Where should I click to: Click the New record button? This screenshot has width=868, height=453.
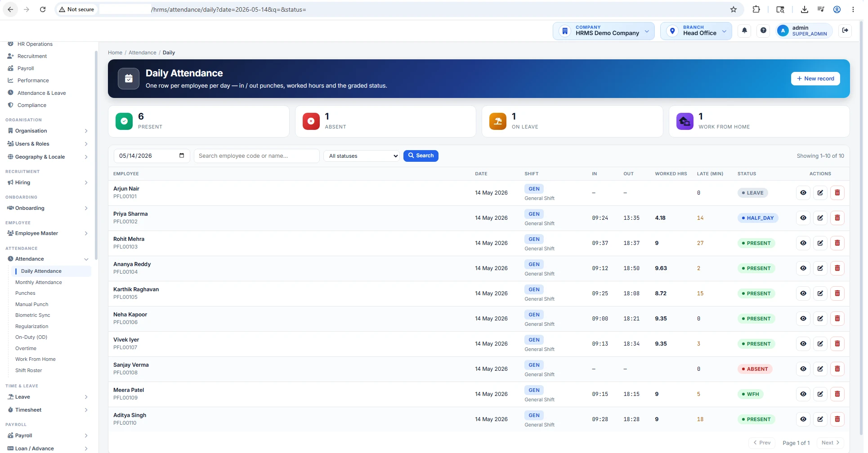click(x=815, y=79)
